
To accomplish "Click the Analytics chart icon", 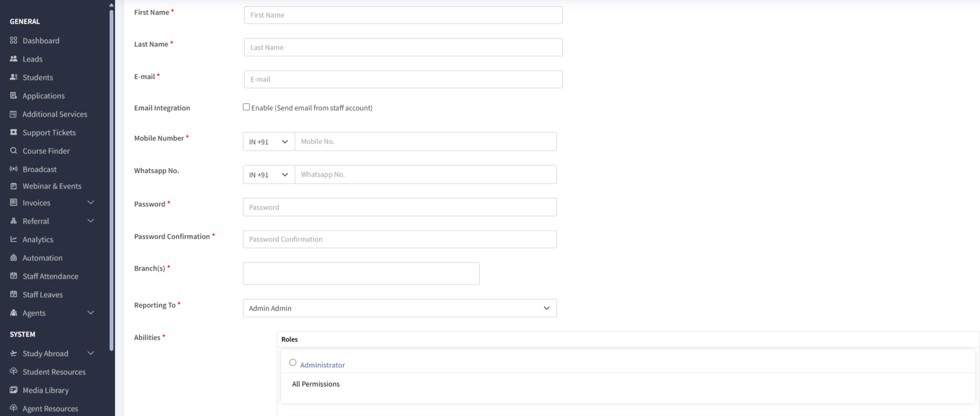I will tap(13, 239).
